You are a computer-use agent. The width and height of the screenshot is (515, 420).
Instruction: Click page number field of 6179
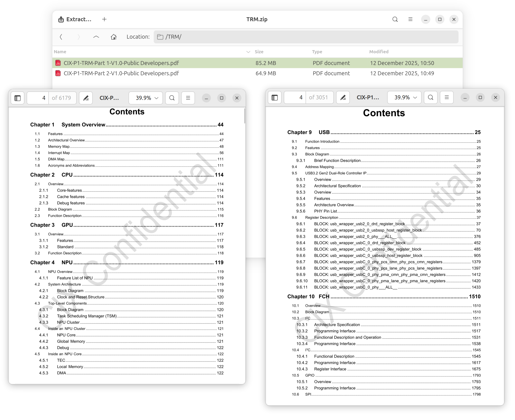[38, 98]
